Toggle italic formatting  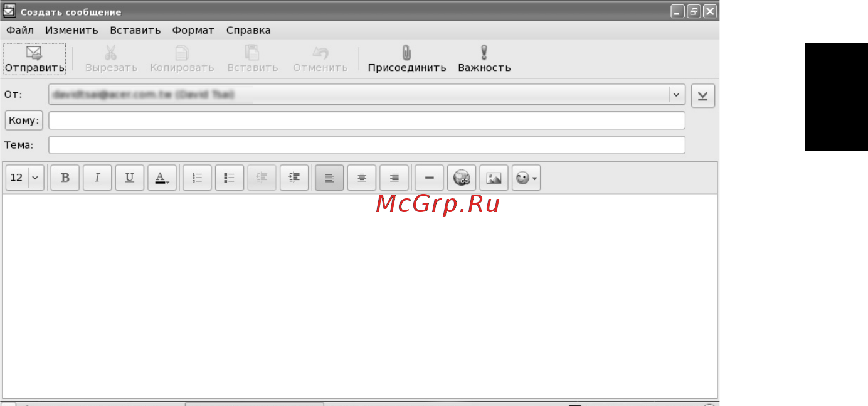[97, 178]
